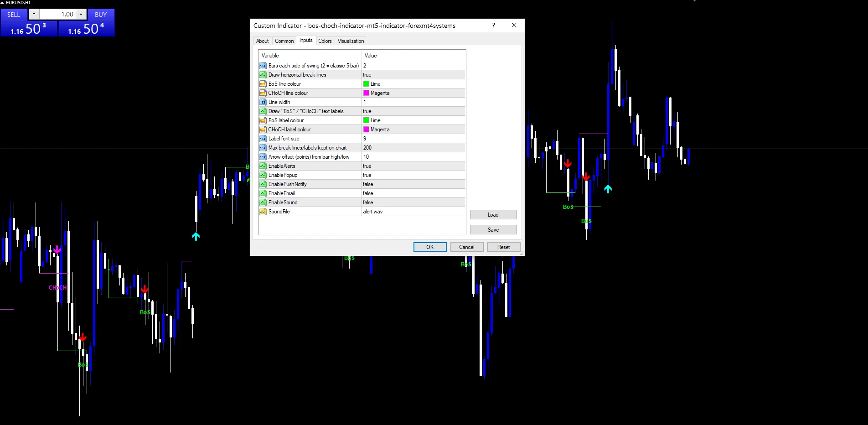This screenshot has width=868, height=425.
Task: Open the BoS label colour Lime value dropdown
Action: pos(413,120)
